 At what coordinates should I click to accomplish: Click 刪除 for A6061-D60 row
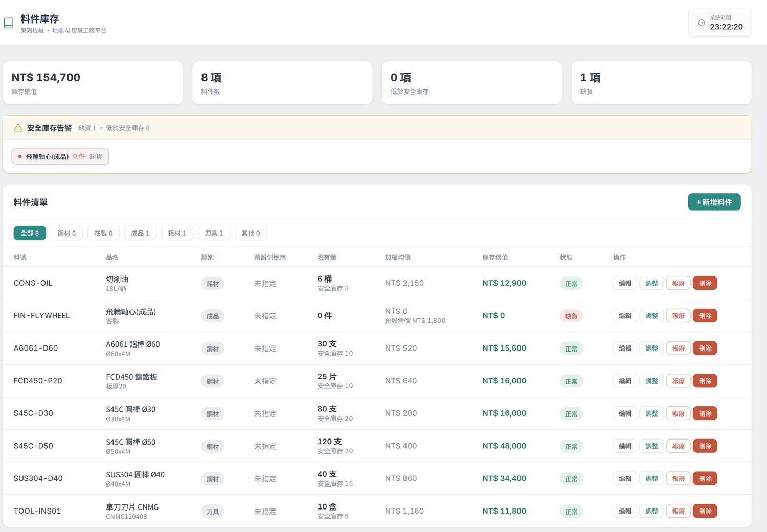pyautogui.click(x=705, y=349)
